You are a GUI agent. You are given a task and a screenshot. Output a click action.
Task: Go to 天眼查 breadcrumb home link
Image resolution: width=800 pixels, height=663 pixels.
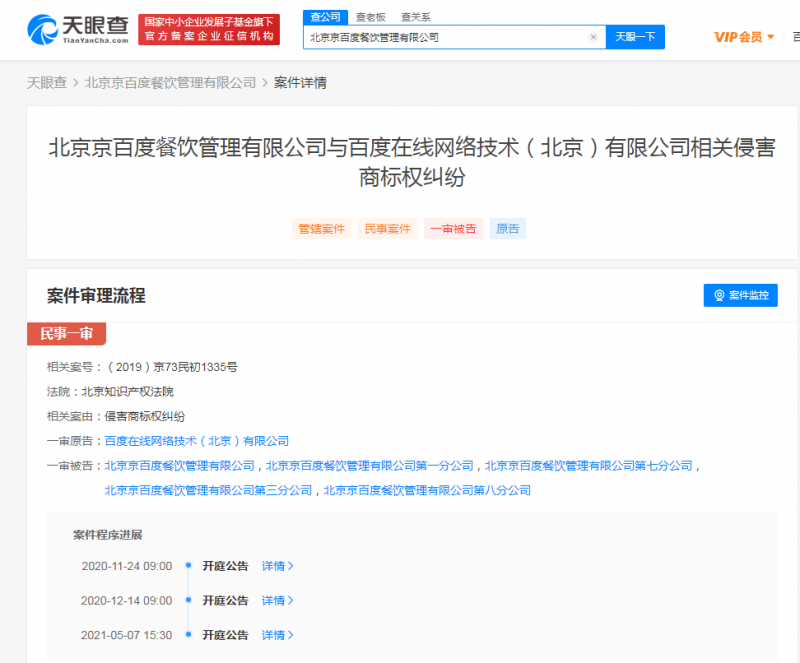coord(46,83)
